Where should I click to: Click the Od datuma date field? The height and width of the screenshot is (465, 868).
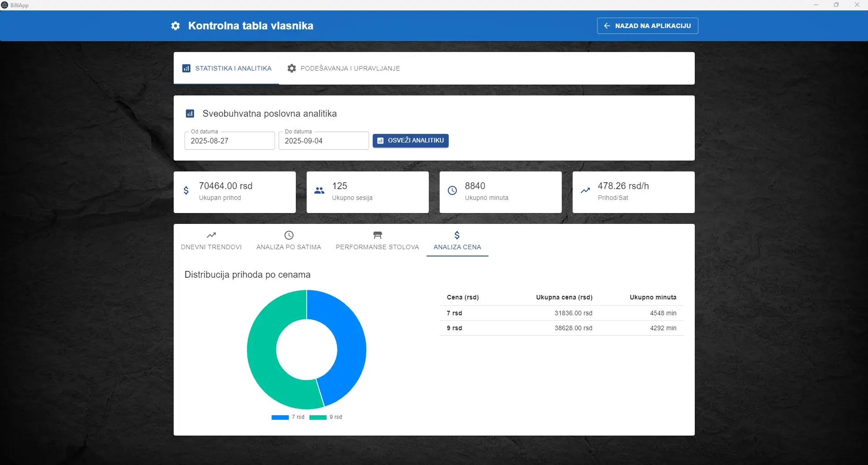229,141
